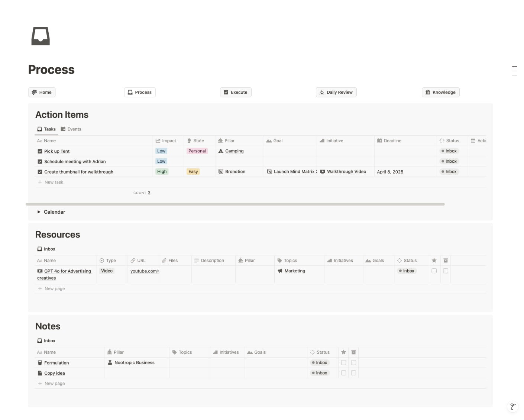Select the Tasks tab in Action Items
The width and height of the screenshot is (524, 420).
(x=46, y=129)
